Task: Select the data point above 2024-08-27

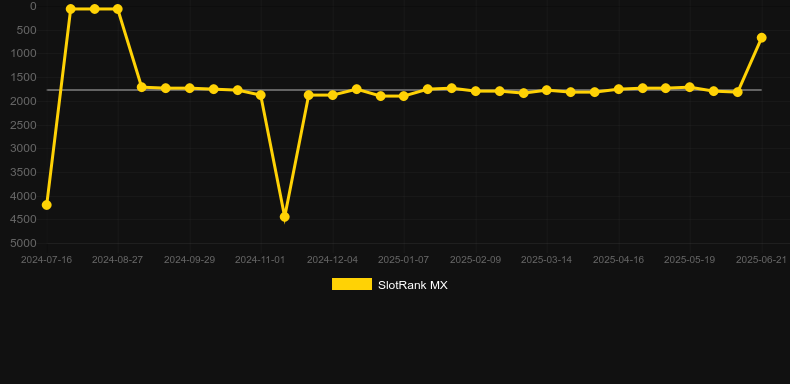Action: click(118, 9)
